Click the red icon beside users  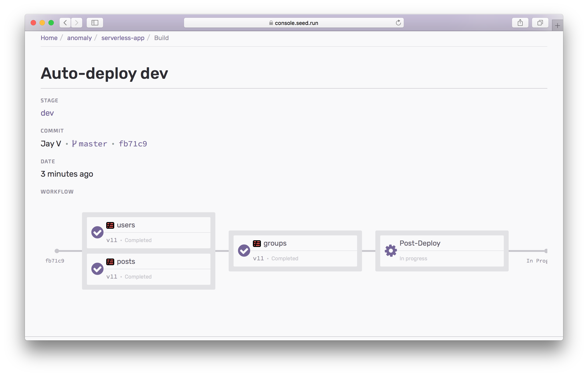[x=110, y=225]
